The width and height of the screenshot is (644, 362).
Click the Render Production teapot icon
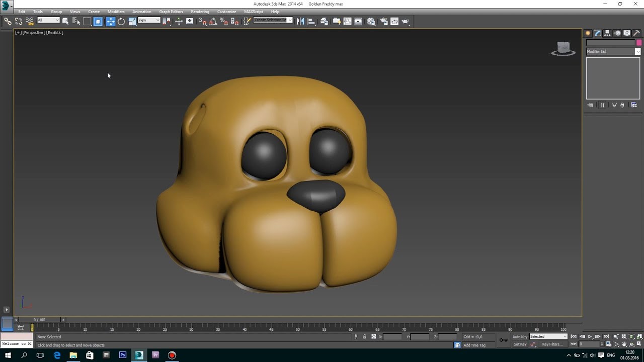[406, 21]
